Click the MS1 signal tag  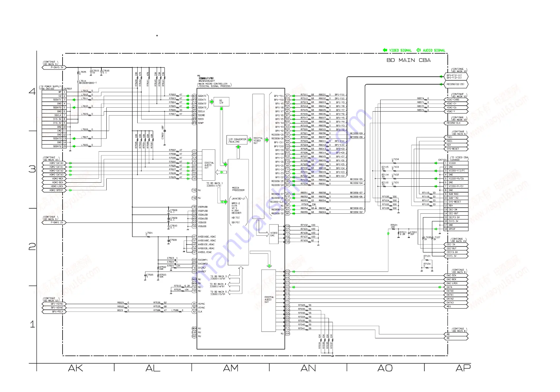coord(456,306)
